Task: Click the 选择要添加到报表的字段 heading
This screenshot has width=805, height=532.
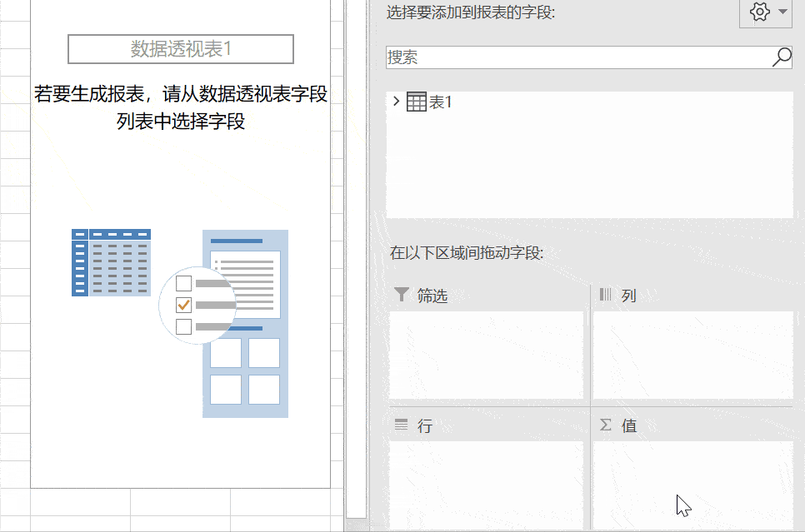Action: click(x=471, y=12)
